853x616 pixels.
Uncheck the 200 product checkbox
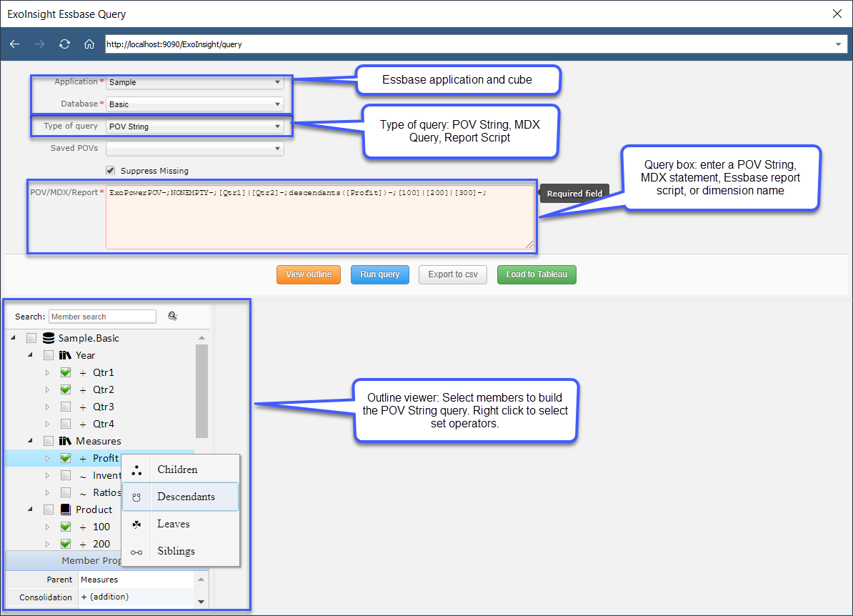coord(66,544)
